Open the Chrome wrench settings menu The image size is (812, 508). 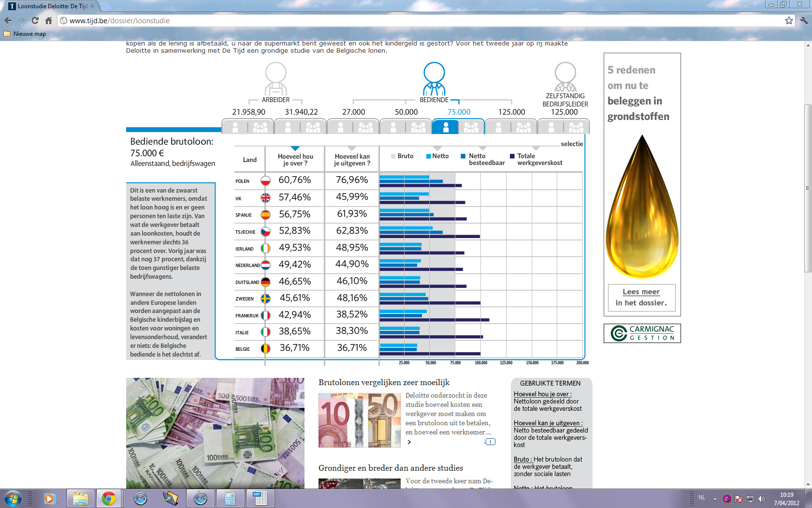coord(803,20)
